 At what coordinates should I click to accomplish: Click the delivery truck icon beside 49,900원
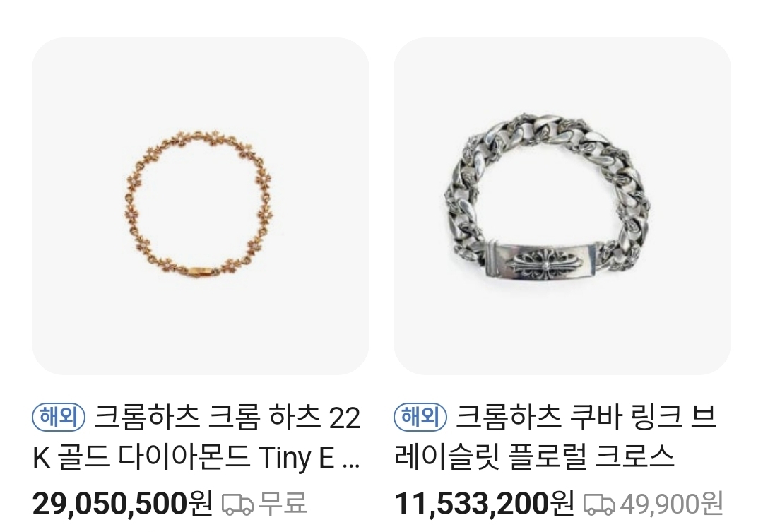(x=599, y=504)
